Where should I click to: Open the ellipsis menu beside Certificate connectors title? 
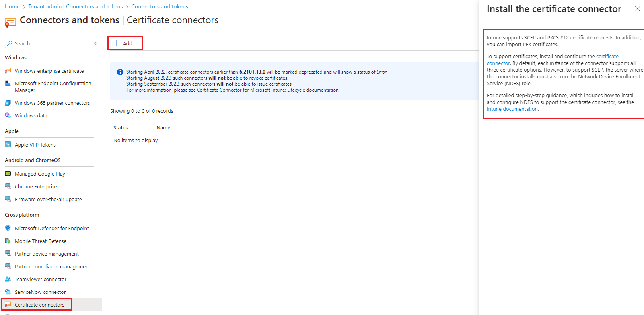coord(231,20)
